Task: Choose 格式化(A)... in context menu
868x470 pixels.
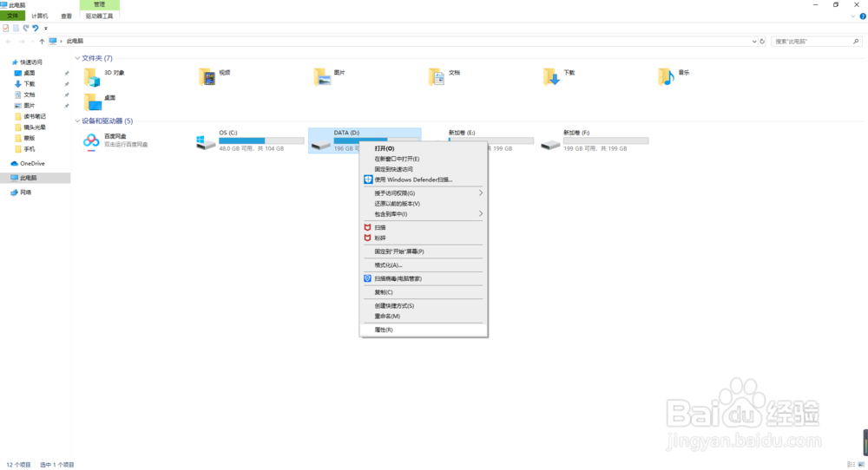Action: [x=424, y=264]
